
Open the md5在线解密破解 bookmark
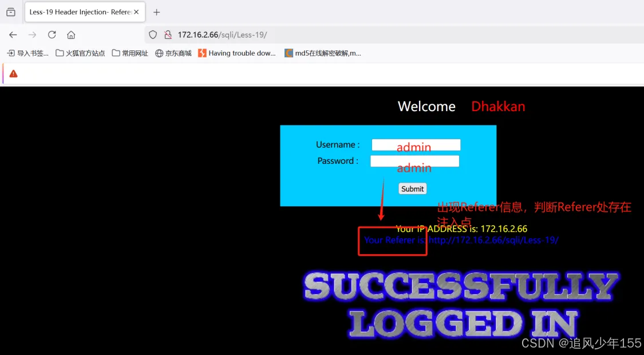pos(323,53)
